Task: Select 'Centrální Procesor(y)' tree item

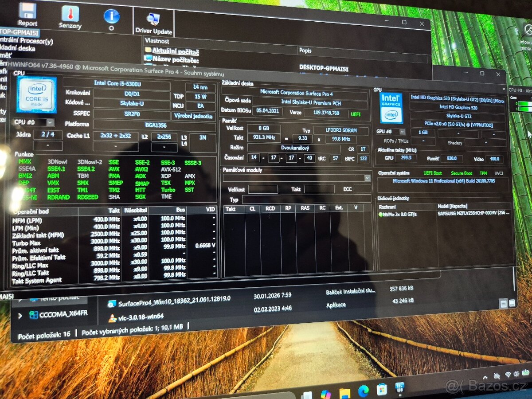Action: 26,41
